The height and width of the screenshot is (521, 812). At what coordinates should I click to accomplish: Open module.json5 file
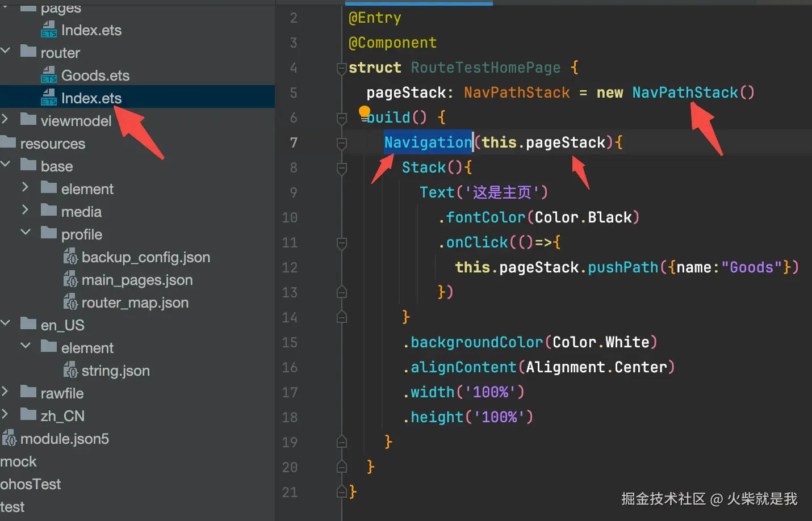click(65, 439)
